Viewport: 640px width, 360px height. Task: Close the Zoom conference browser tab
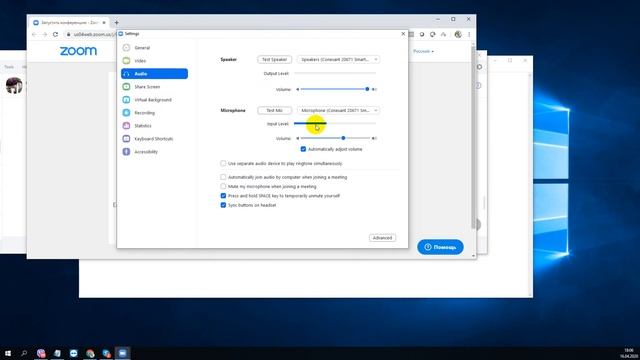click(x=104, y=23)
